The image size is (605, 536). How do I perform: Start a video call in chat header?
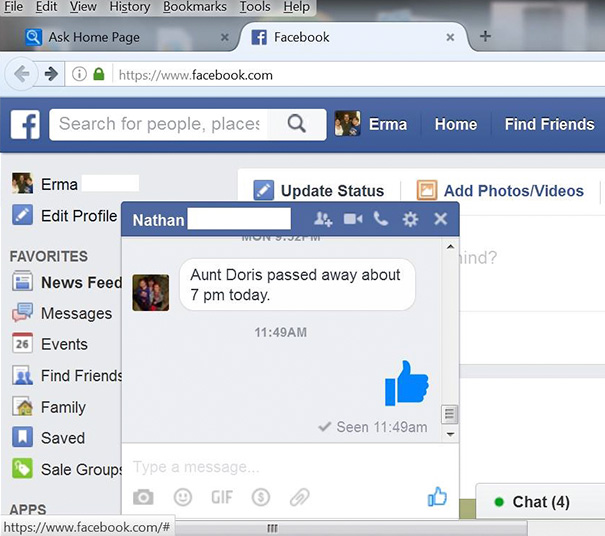[353, 219]
